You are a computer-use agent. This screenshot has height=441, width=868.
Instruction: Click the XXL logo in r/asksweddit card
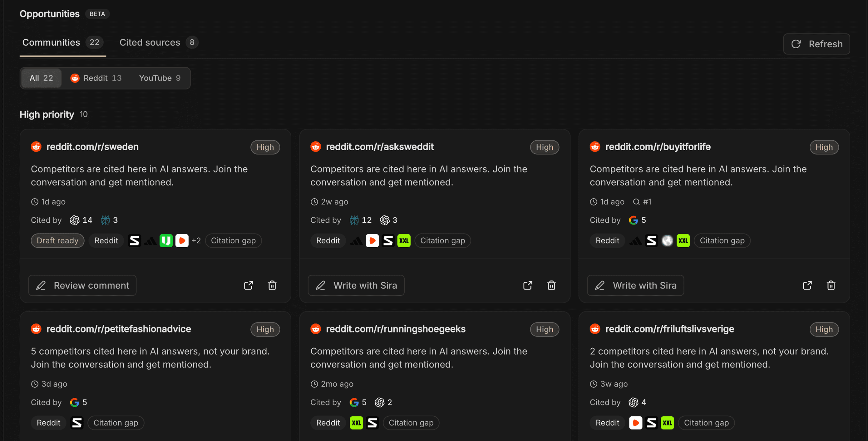pos(404,241)
